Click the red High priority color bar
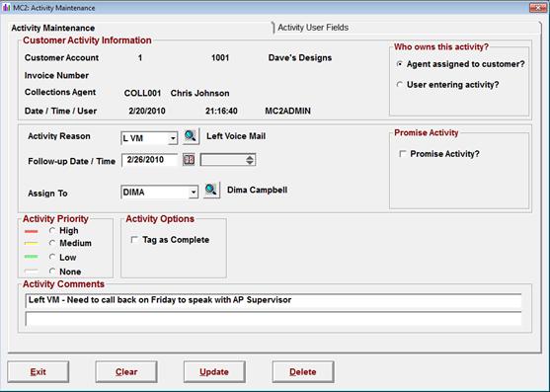 (x=32, y=231)
